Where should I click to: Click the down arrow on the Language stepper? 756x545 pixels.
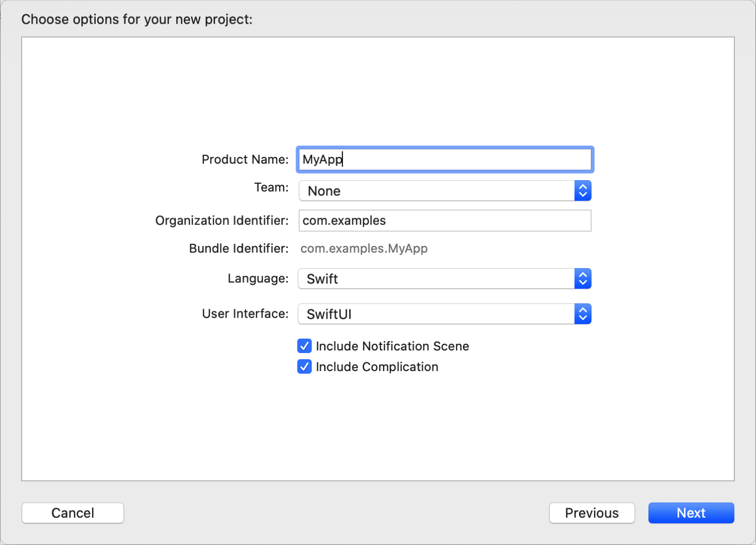(583, 282)
